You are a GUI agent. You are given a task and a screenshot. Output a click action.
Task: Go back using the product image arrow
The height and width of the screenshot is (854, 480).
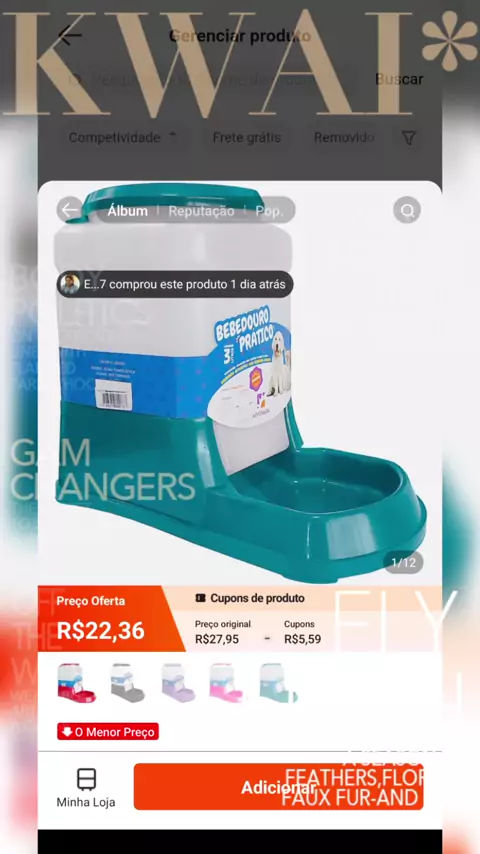[70, 210]
